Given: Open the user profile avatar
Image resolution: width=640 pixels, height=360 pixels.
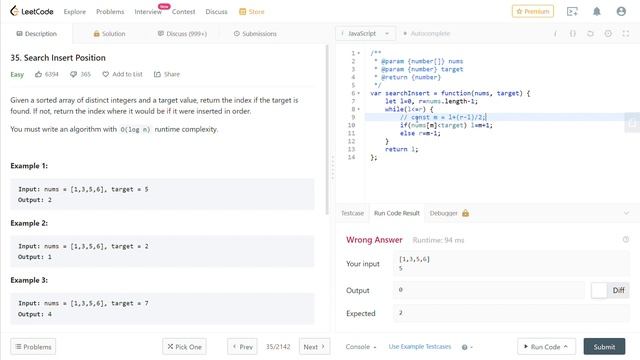Looking at the screenshot, I should tap(621, 11).
